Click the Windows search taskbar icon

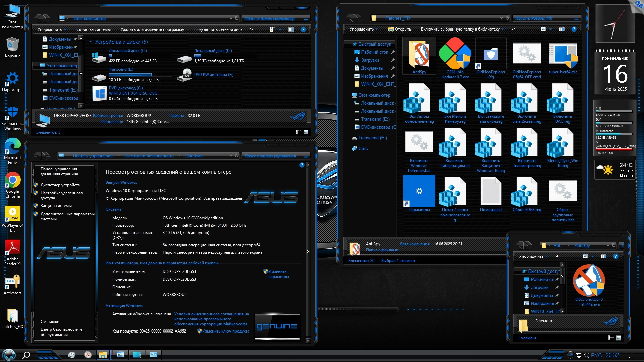tap(26, 355)
